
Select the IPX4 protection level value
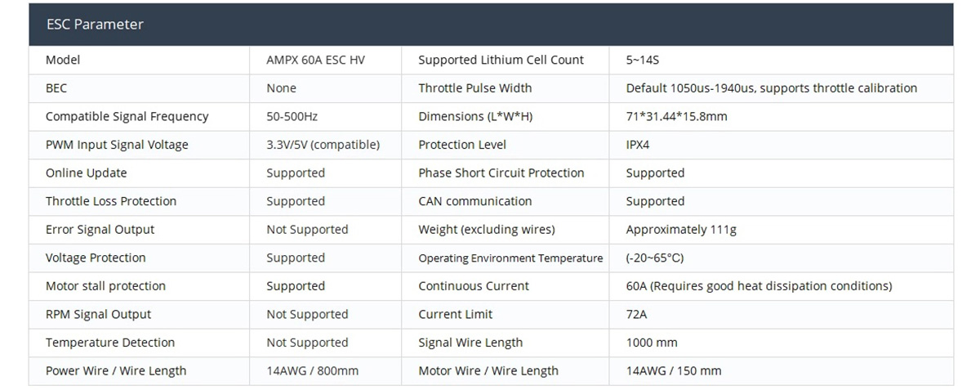pos(638,145)
